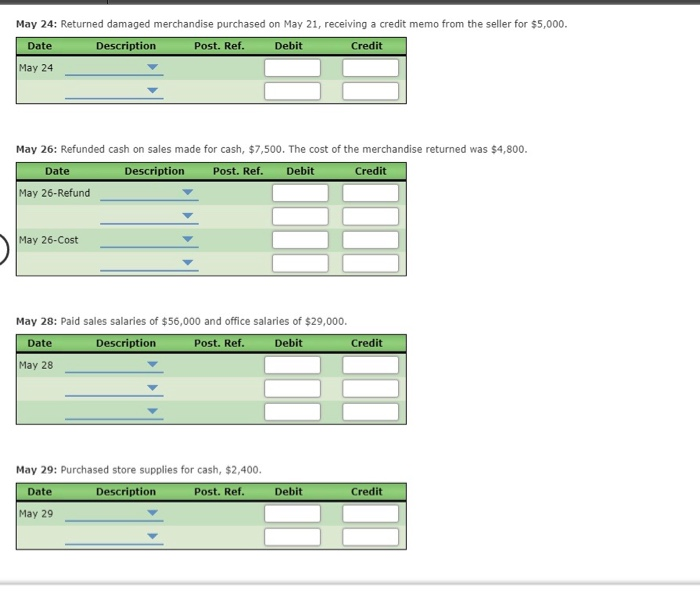Click 'Debit' header in May 28 table
This screenshot has width=700, height=598.
click(x=288, y=343)
